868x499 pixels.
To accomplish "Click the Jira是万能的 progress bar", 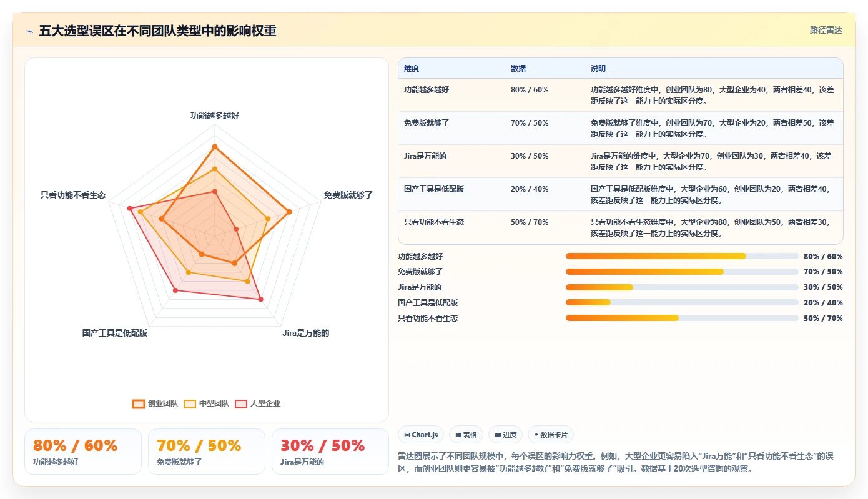I will tap(682, 287).
